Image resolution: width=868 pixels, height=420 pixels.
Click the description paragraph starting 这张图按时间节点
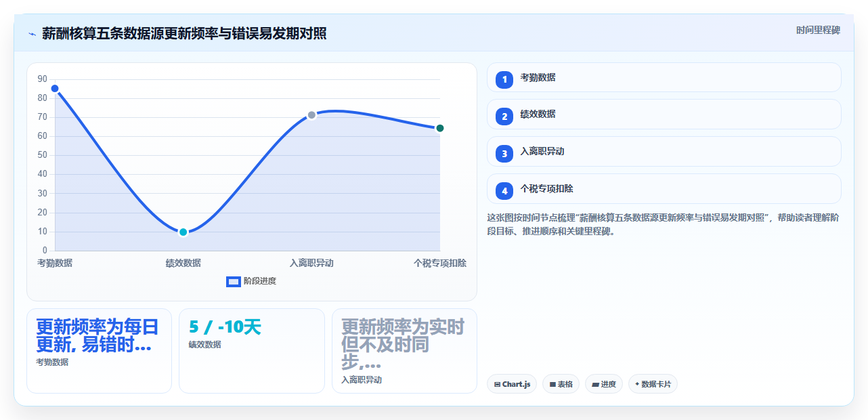664,224
